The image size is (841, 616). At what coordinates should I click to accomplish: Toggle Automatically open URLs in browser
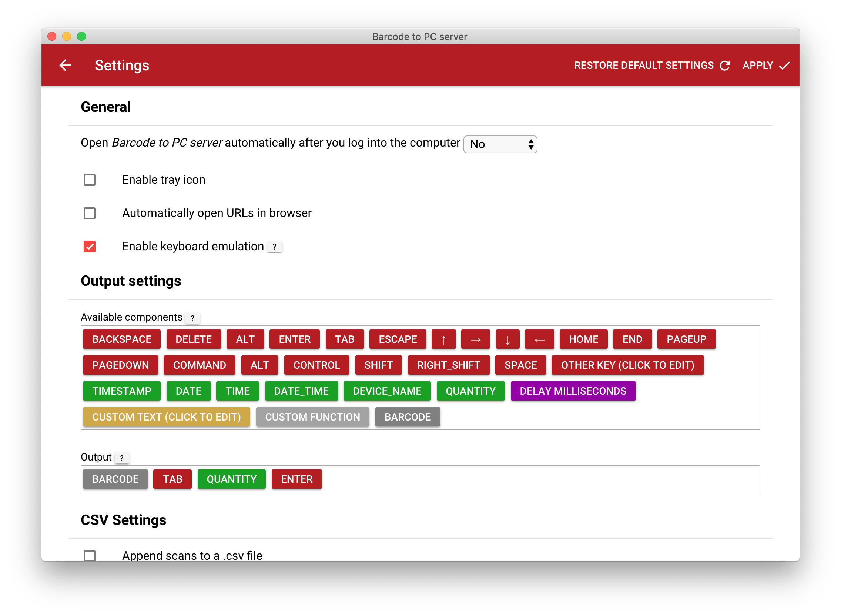tap(90, 213)
